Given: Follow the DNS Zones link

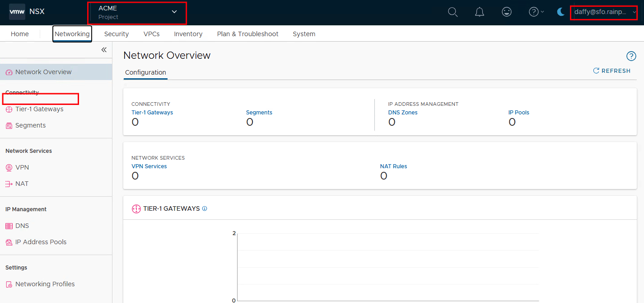Looking at the screenshot, I should 402,113.
